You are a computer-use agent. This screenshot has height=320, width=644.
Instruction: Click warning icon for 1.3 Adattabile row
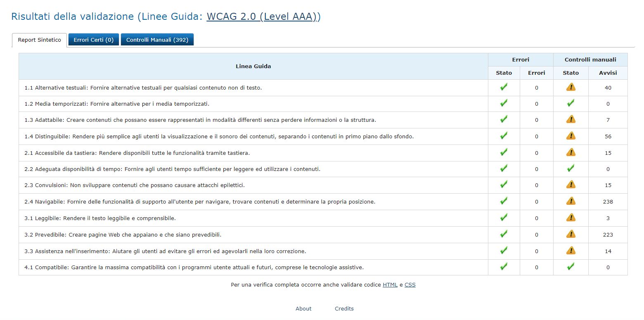click(x=571, y=120)
